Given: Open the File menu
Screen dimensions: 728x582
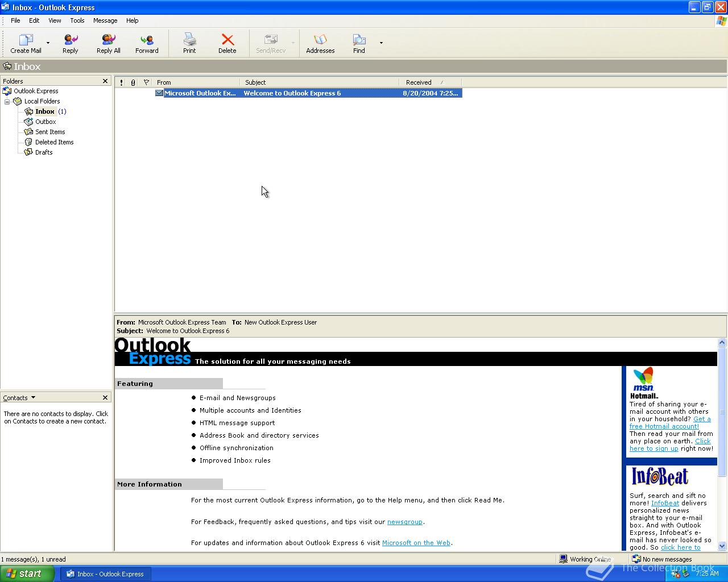Looking at the screenshot, I should click(15, 20).
